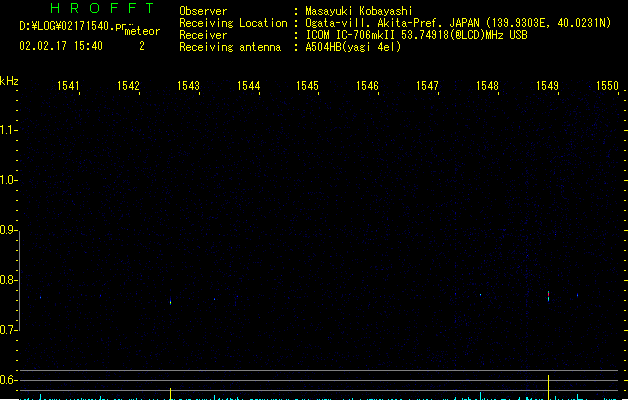Click the 1549 time axis label
Viewport: 629px width, 400px height.
pyautogui.click(x=547, y=86)
